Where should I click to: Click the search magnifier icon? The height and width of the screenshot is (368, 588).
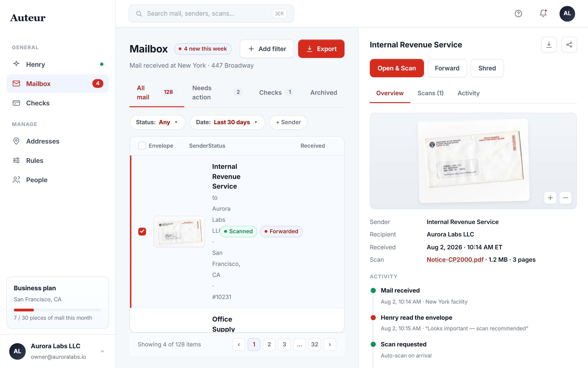(x=139, y=14)
